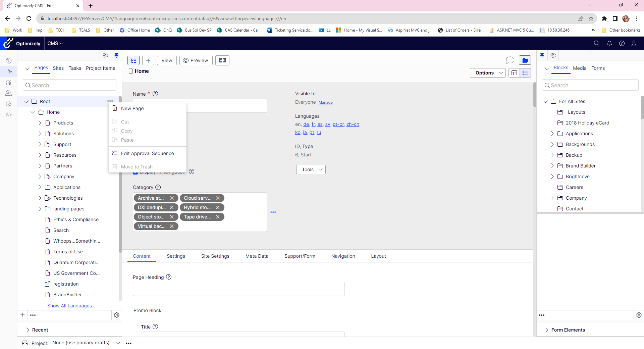Screen dimensions: 644x349
Task: Pin the left navigation pane
Action: tap(116, 55)
